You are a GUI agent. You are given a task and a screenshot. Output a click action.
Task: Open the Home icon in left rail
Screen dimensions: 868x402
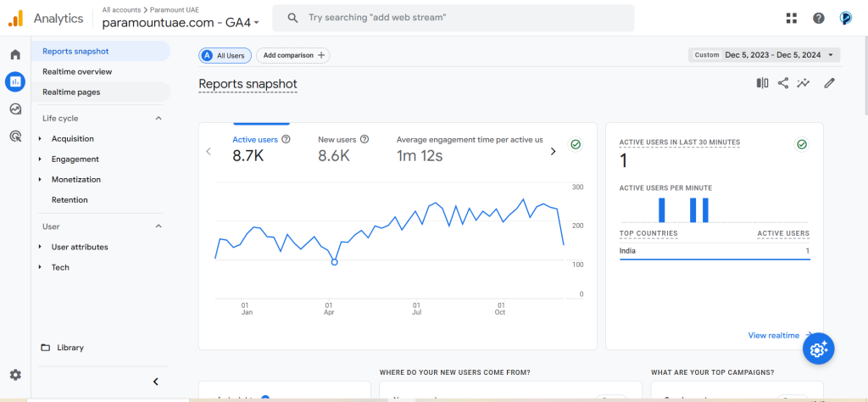click(x=15, y=54)
